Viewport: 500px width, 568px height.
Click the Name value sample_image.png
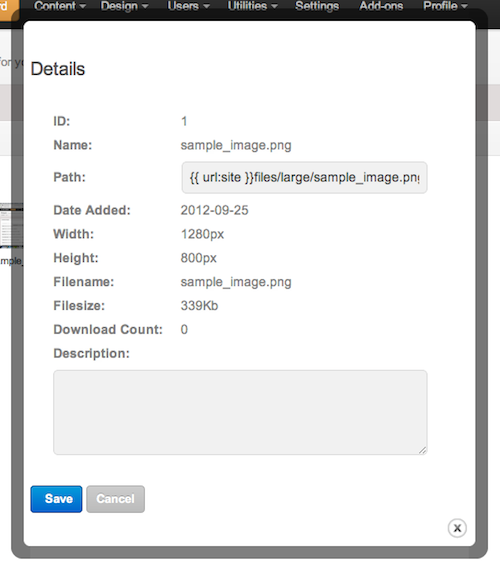point(236,145)
